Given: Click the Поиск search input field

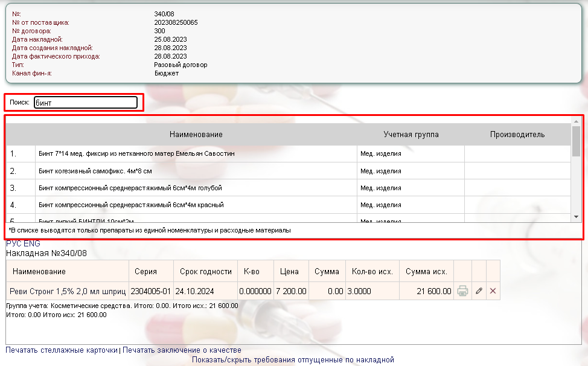Looking at the screenshot, I should pyautogui.click(x=86, y=103).
